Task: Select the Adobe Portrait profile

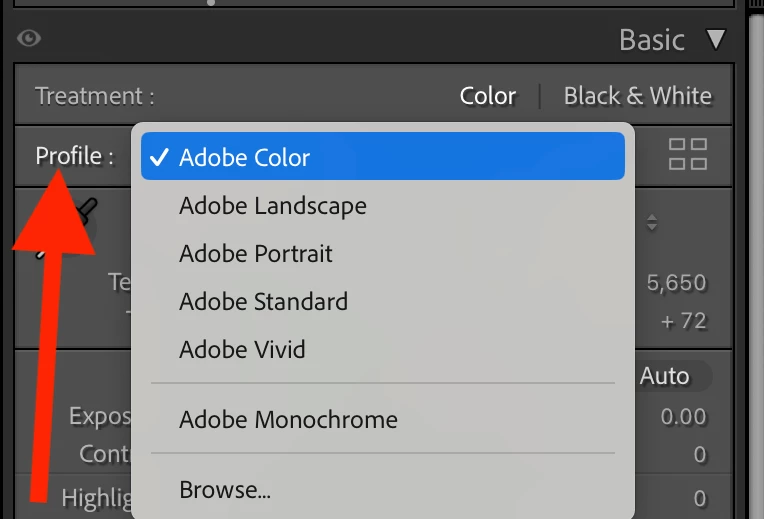Action: 256,254
